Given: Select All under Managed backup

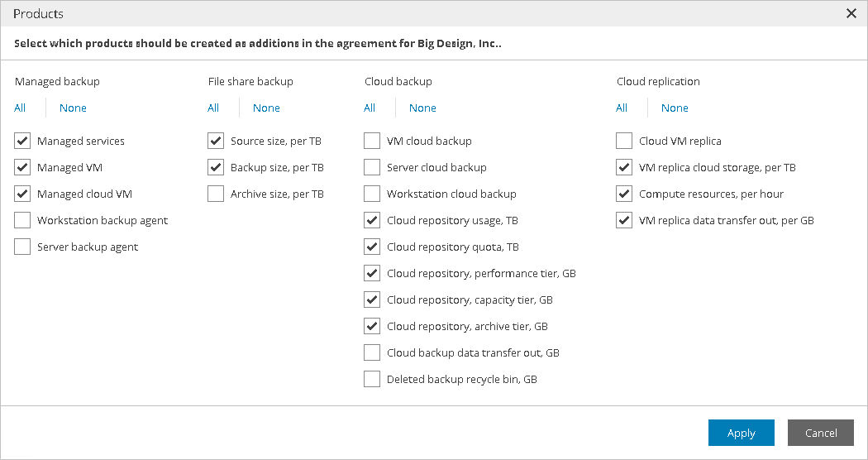Looking at the screenshot, I should coord(20,108).
